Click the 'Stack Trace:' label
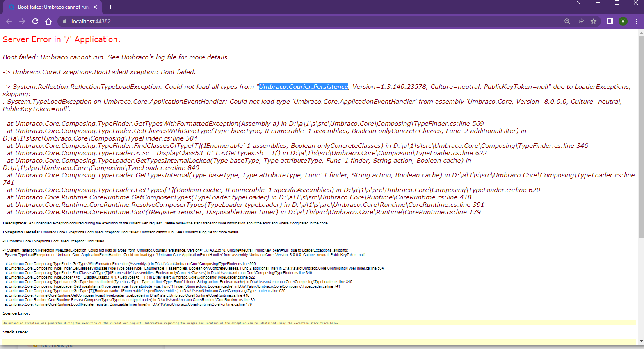 coord(16,332)
